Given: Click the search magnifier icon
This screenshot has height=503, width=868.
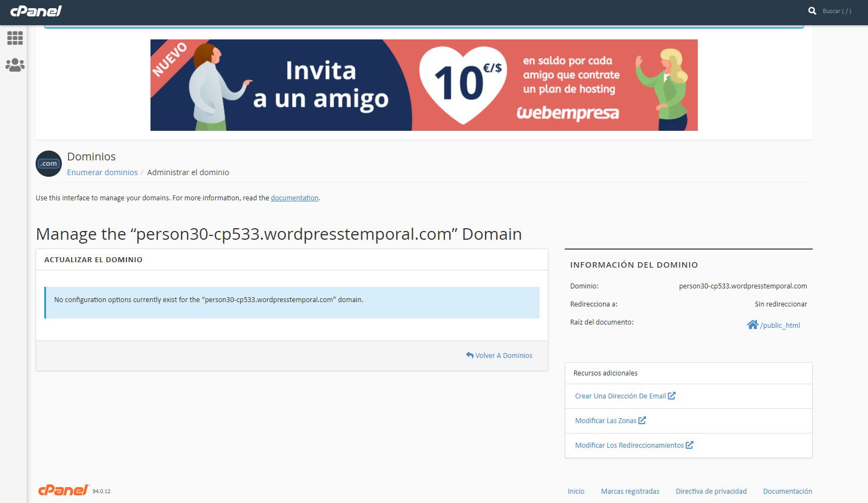Looking at the screenshot, I should 812,11.
